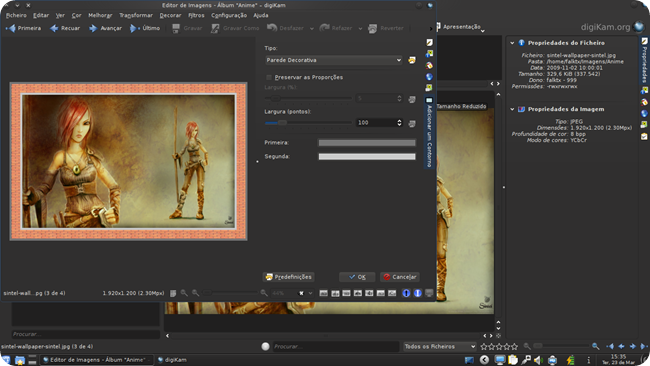Click the Desfazer undo button
This screenshot has width=650, height=366.
tap(285, 28)
